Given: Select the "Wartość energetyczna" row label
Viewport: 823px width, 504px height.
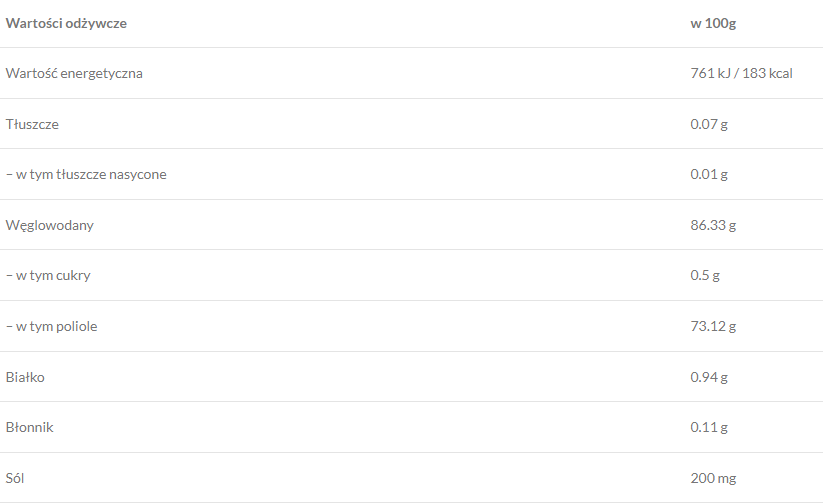Looking at the screenshot, I should [74, 73].
